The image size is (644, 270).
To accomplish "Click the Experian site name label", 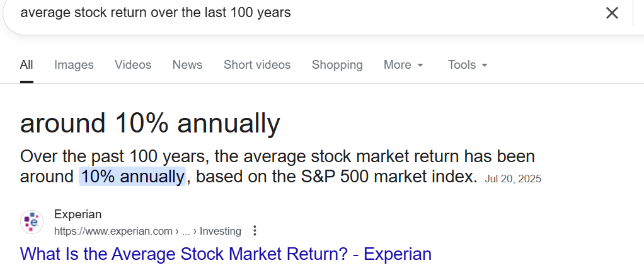I will pos(78,214).
